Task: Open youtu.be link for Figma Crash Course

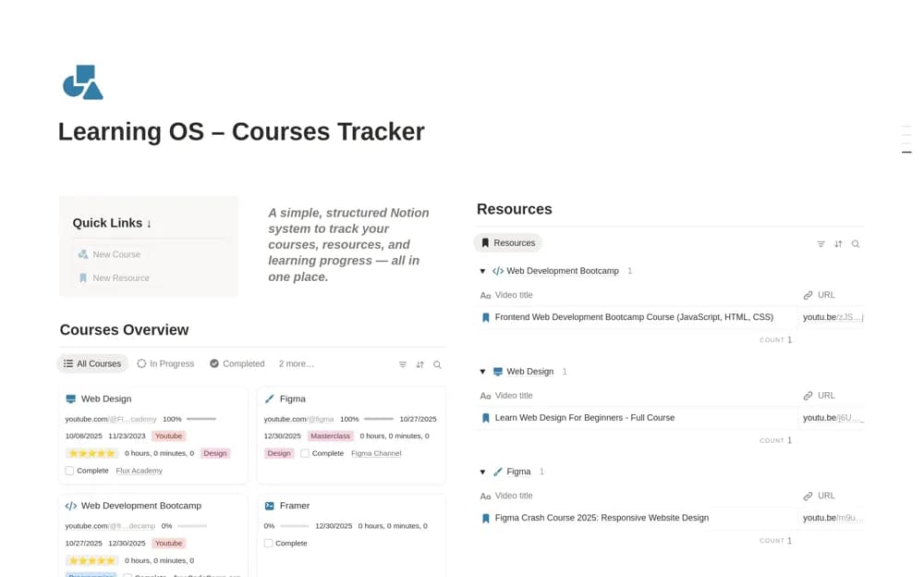Action: tap(833, 518)
